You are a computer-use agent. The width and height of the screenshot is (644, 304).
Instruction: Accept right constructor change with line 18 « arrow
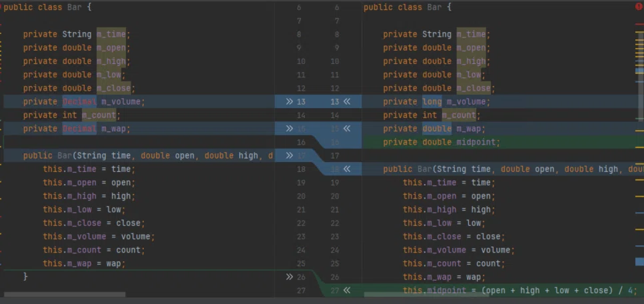[347, 169]
